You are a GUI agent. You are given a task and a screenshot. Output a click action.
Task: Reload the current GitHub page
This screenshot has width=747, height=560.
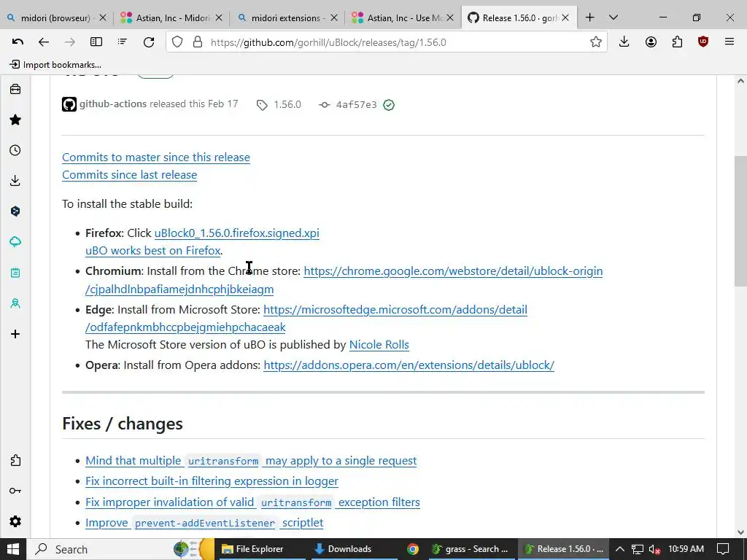click(149, 42)
